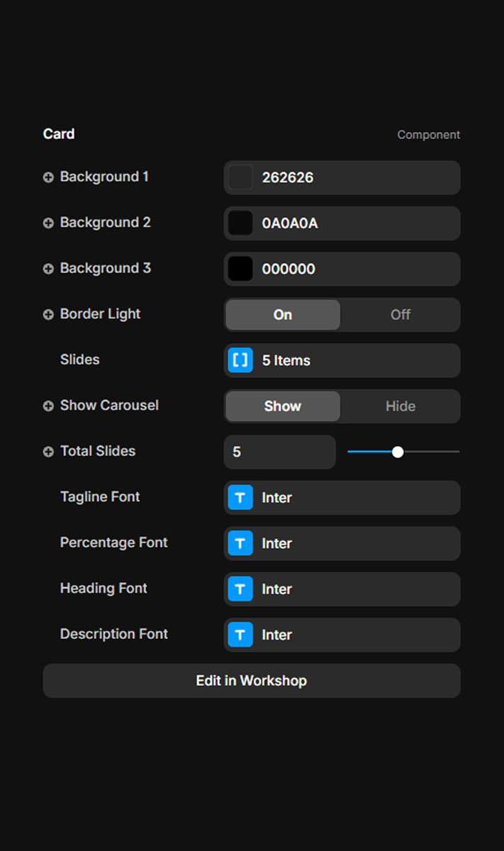Click the plus icon beside Total Slides
The width and height of the screenshot is (504, 851).
point(48,452)
